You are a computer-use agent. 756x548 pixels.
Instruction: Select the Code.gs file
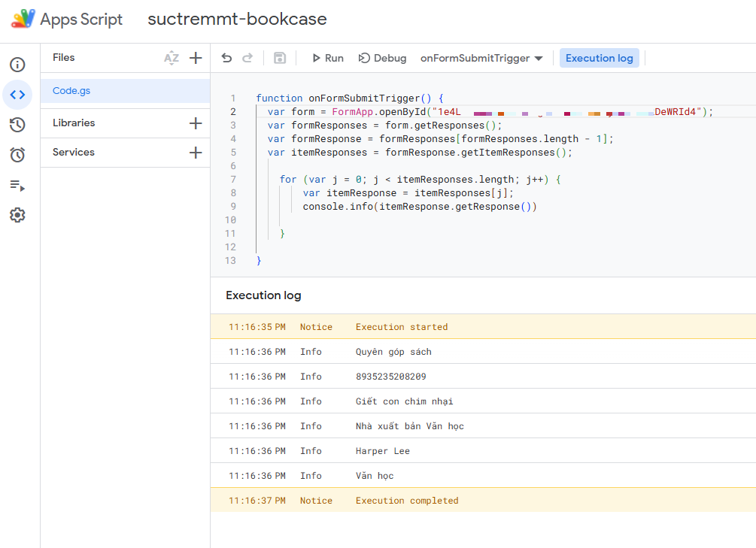click(x=71, y=90)
